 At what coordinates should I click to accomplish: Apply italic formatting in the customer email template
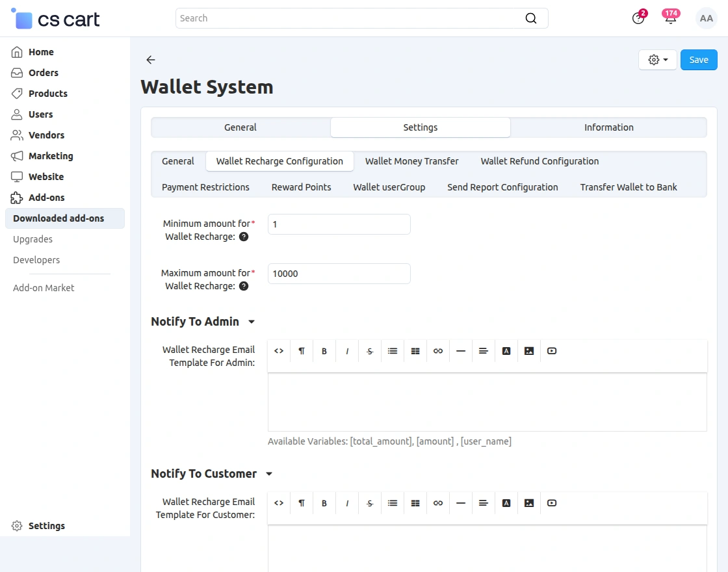[x=346, y=502]
